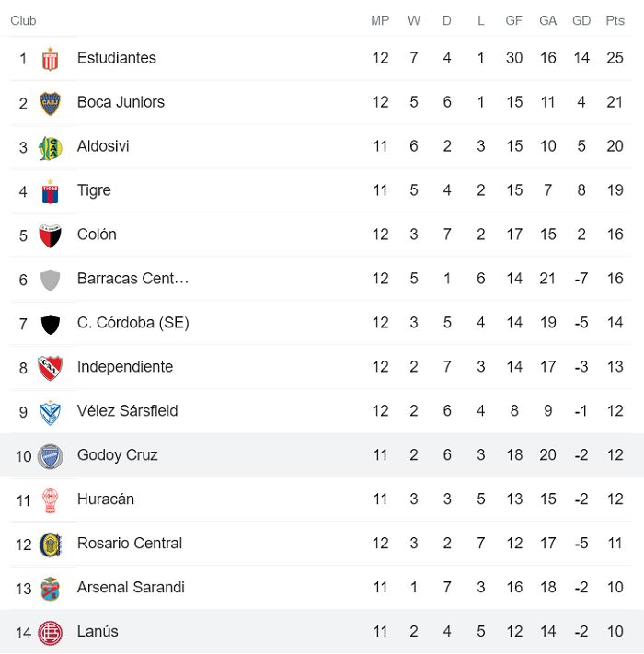Click the Rosario Central crest icon

point(51,545)
